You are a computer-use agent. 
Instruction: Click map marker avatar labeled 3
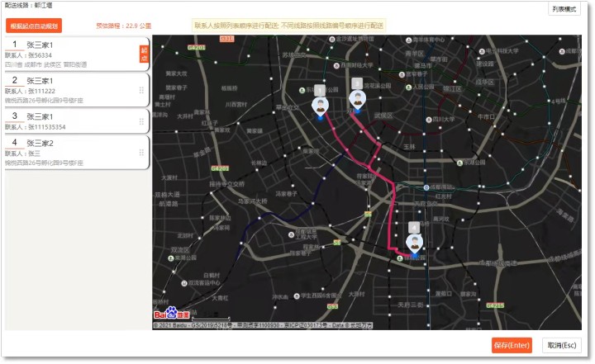(357, 99)
